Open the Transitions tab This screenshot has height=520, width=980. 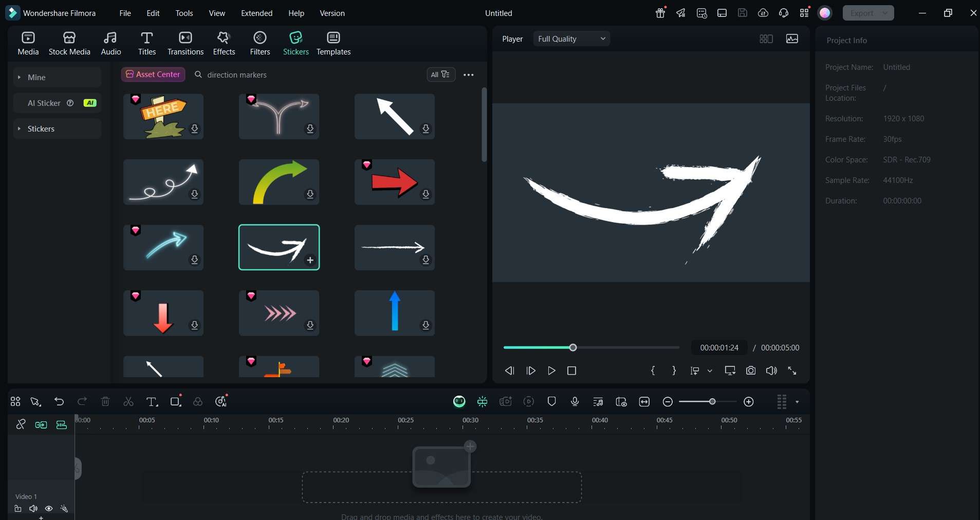pyautogui.click(x=186, y=43)
